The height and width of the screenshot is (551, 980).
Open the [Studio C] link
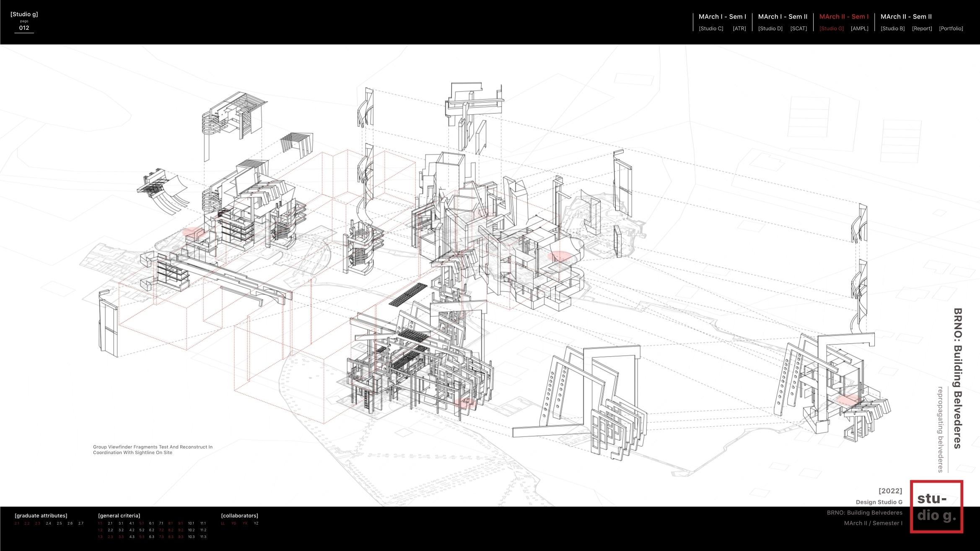(x=711, y=29)
